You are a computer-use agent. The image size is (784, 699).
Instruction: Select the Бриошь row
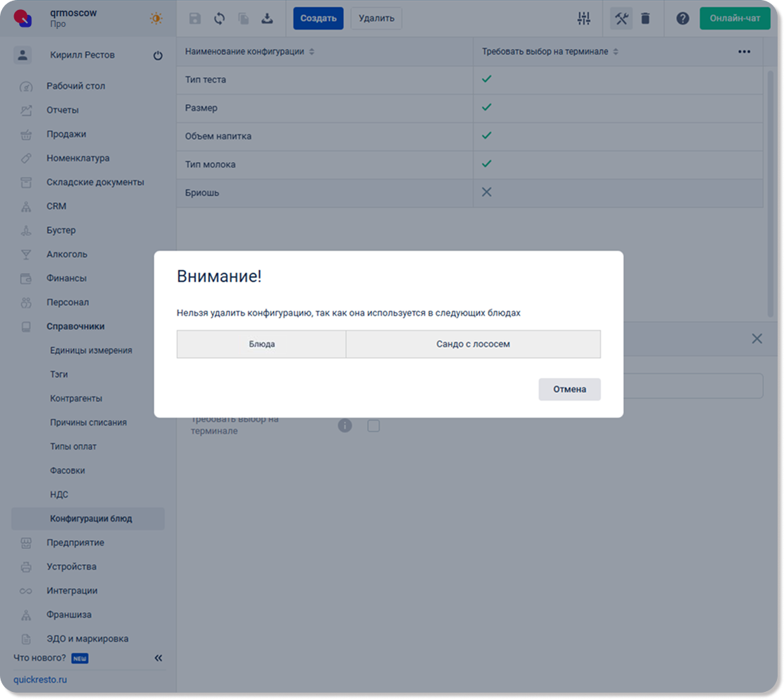pyautogui.click(x=469, y=193)
